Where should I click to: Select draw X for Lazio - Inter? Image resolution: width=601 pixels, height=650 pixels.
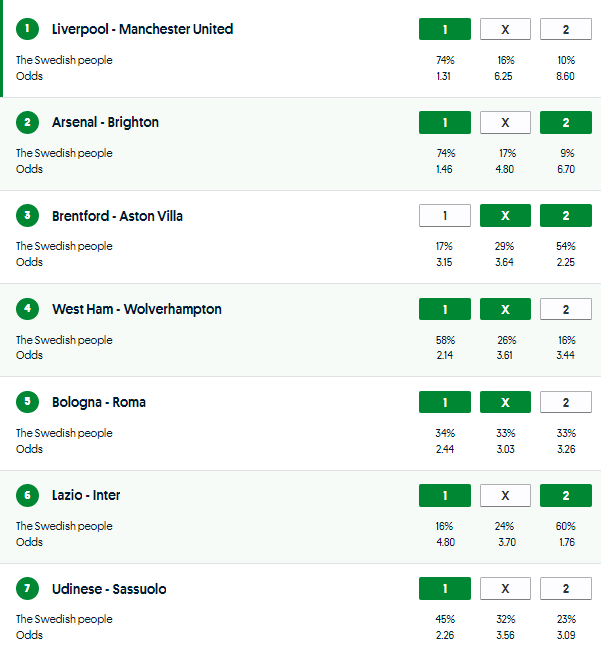tap(505, 495)
